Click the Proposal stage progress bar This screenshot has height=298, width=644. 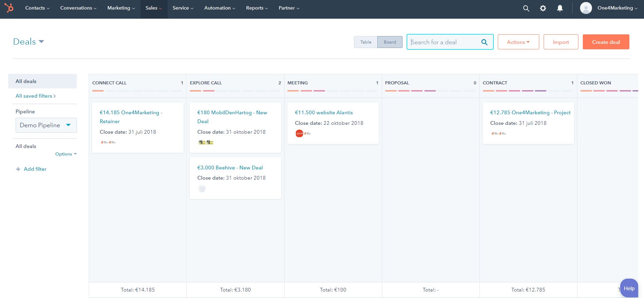pos(430,91)
